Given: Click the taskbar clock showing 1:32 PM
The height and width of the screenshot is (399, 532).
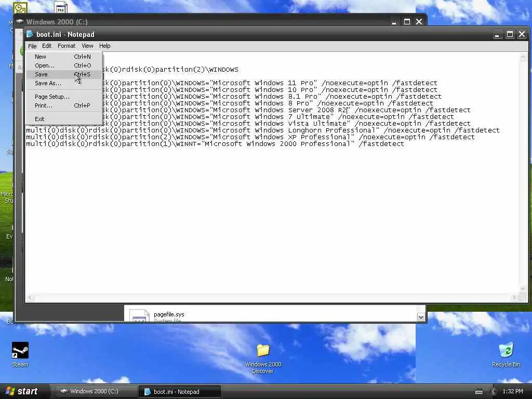Looking at the screenshot, I should click(513, 392).
